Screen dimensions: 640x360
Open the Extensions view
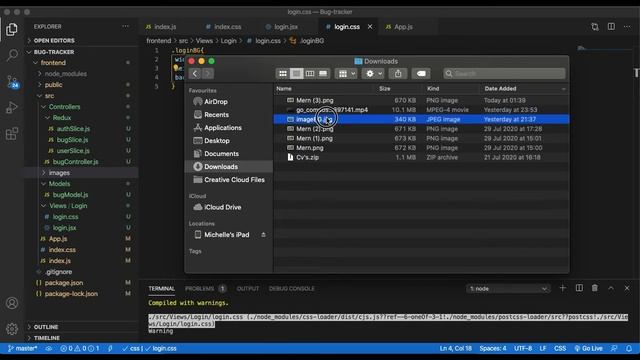(12, 133)
